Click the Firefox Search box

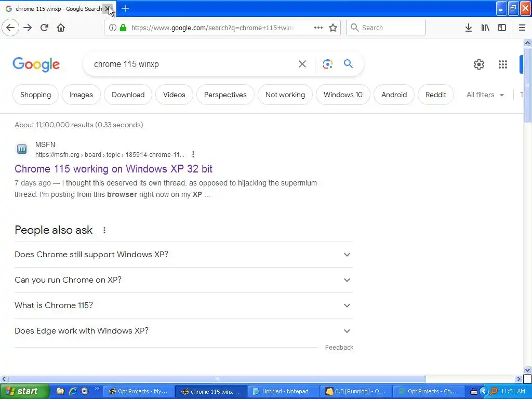(x=385, y=28)
